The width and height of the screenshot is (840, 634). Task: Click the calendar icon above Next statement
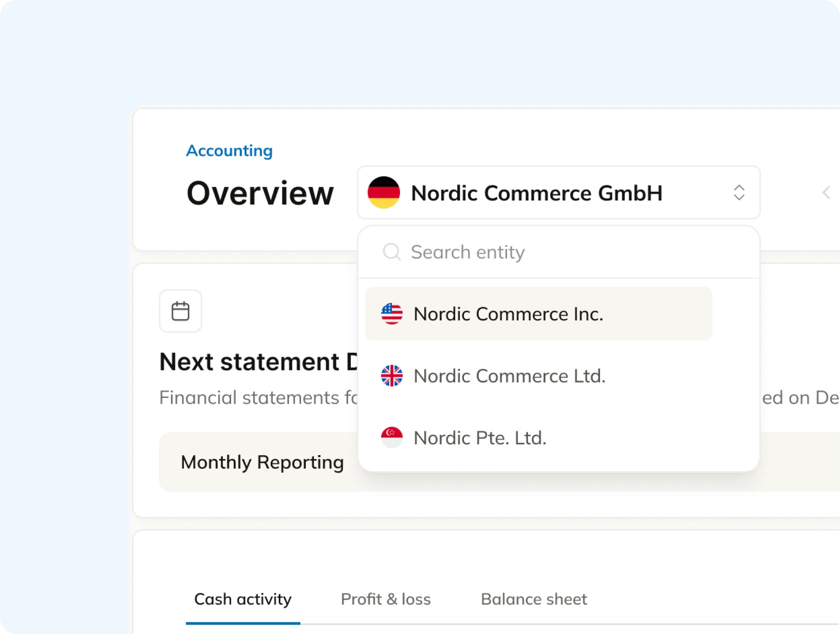180,311
